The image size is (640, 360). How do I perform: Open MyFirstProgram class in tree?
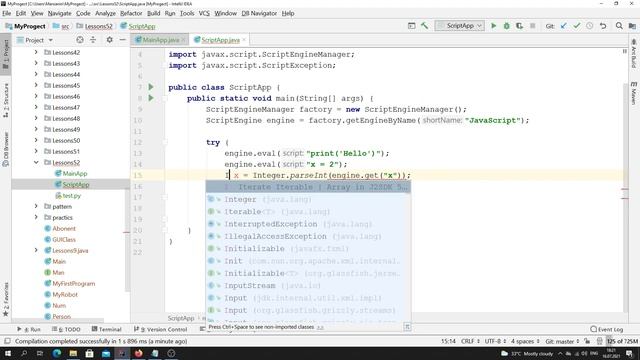click(x=69, y=283)
